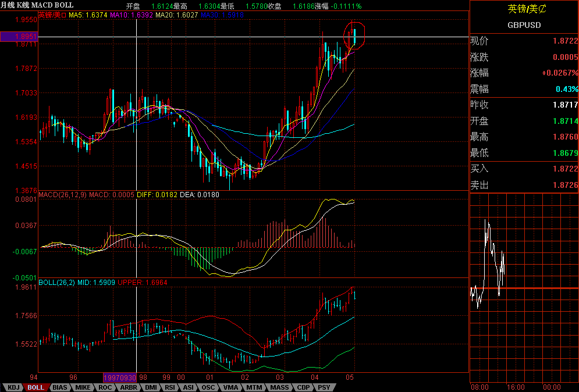The height and width of the screenshot is (392, 579).
Task: Click the red circled candlestick at chart top
Action: tap(354, 35)
